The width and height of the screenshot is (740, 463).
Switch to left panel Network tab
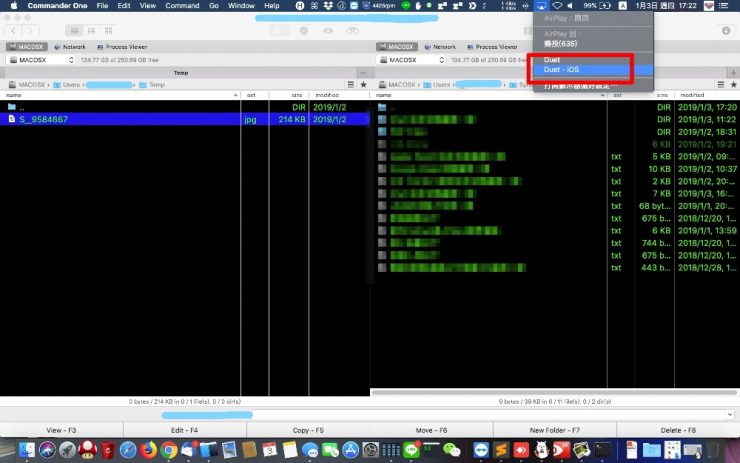tap(68, 47)
